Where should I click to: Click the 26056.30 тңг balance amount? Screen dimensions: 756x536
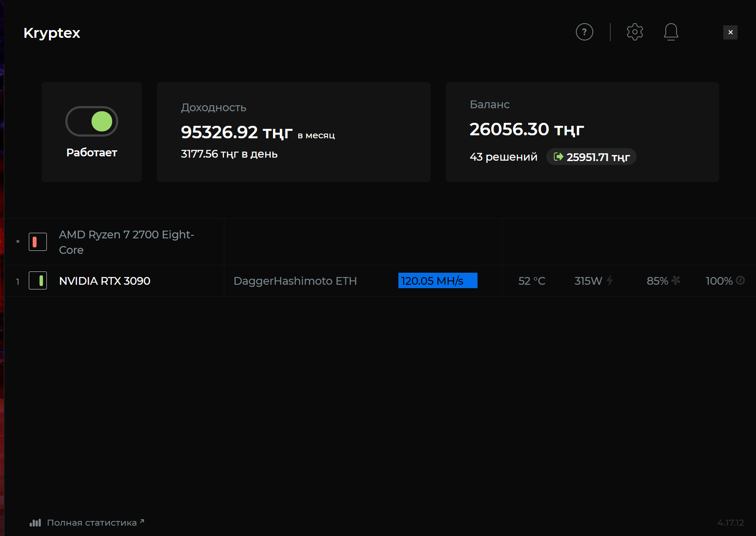pyautogui.click(x=527, y=129)
